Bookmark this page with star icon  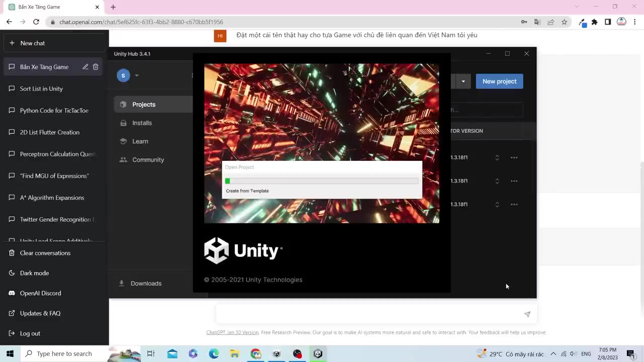tap(565, 22)
